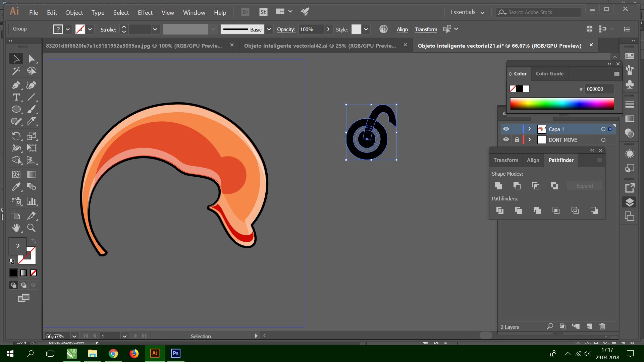
Task: Choose the Magic Wand tool
Action: [x=16, y=71]
